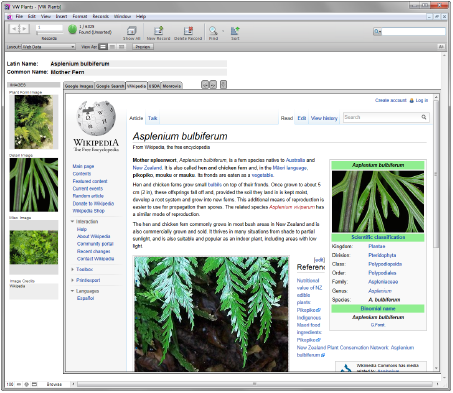The image size is (453, 393).
Task: Click the Wikipedia search magnifier icon
Action: pyautogui.click(x=424, y=117)
